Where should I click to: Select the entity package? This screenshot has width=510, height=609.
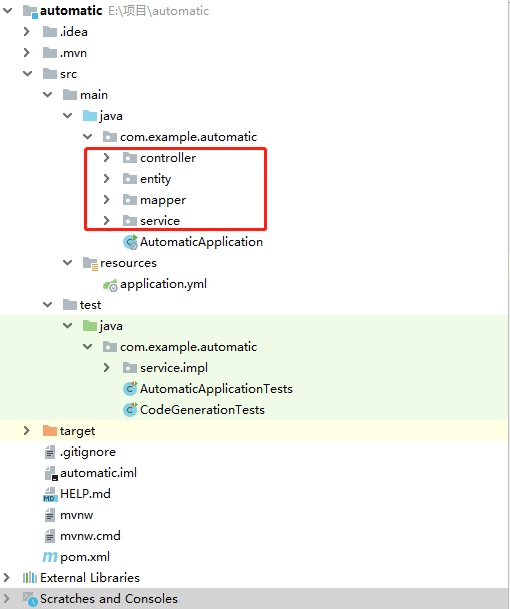(x=155, y=179)
